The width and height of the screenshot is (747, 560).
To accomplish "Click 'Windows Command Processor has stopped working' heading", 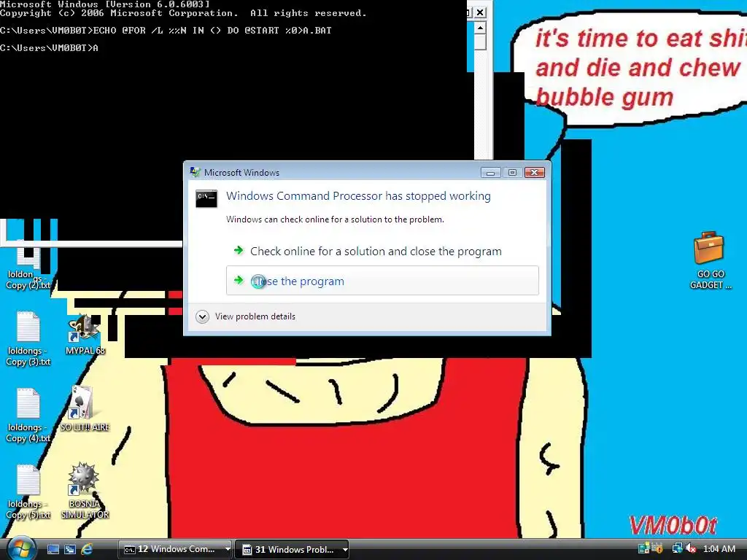I will (x=358, y=195).
